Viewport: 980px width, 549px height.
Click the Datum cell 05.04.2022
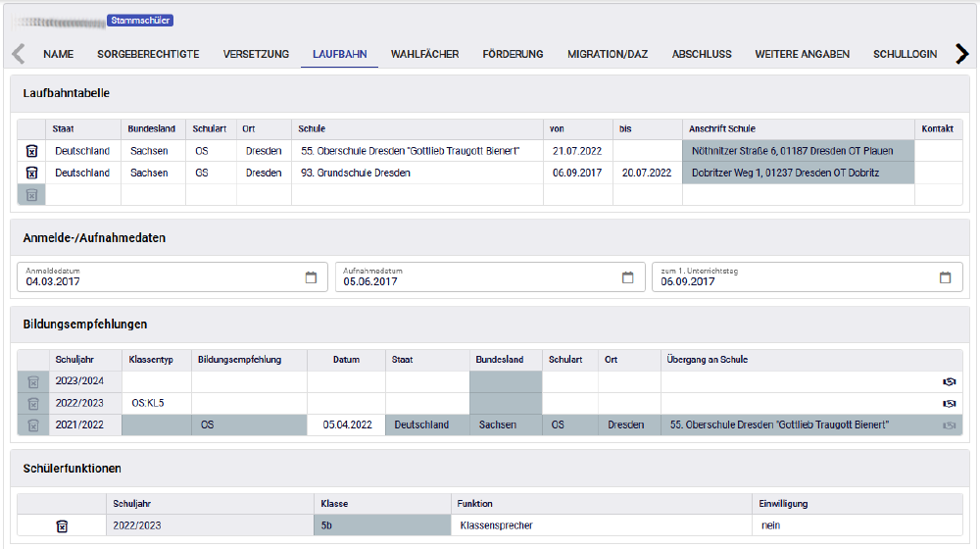[x=346, y=425]
